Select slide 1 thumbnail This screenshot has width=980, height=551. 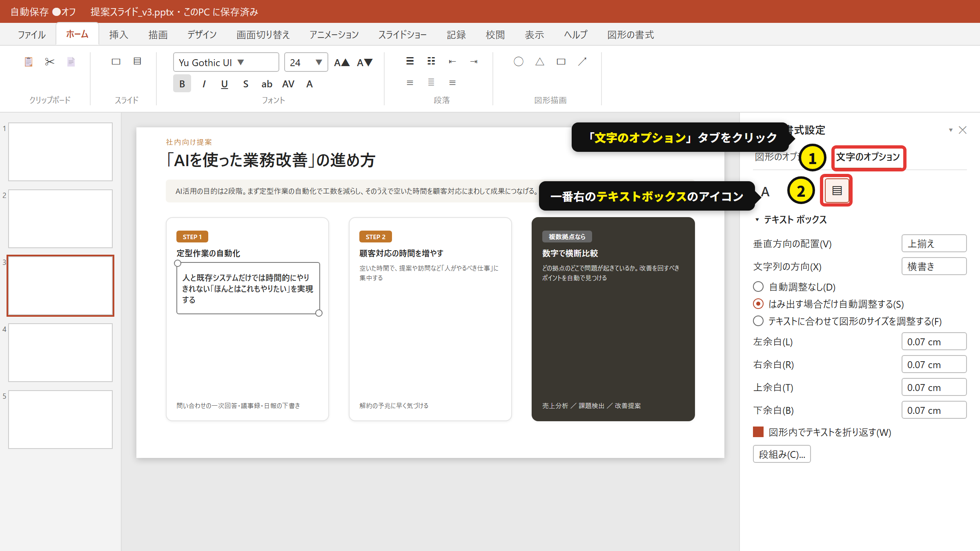point(60,152)
